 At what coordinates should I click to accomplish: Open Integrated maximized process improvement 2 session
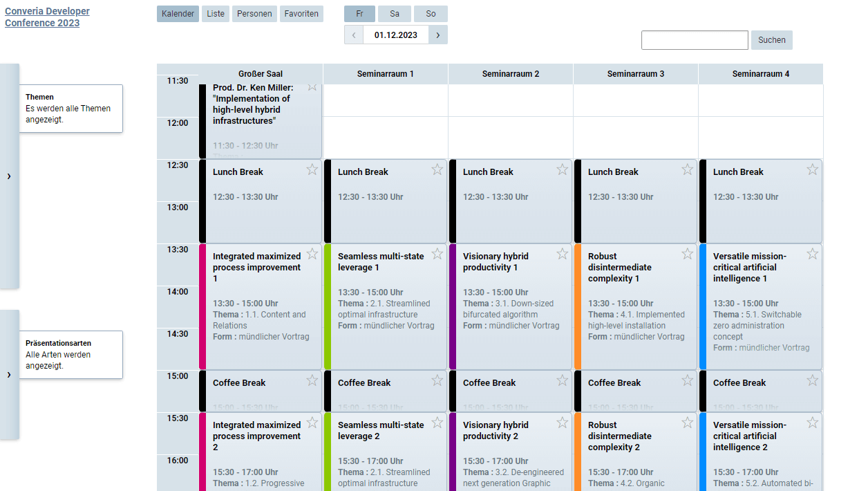(x=261, y=452)
